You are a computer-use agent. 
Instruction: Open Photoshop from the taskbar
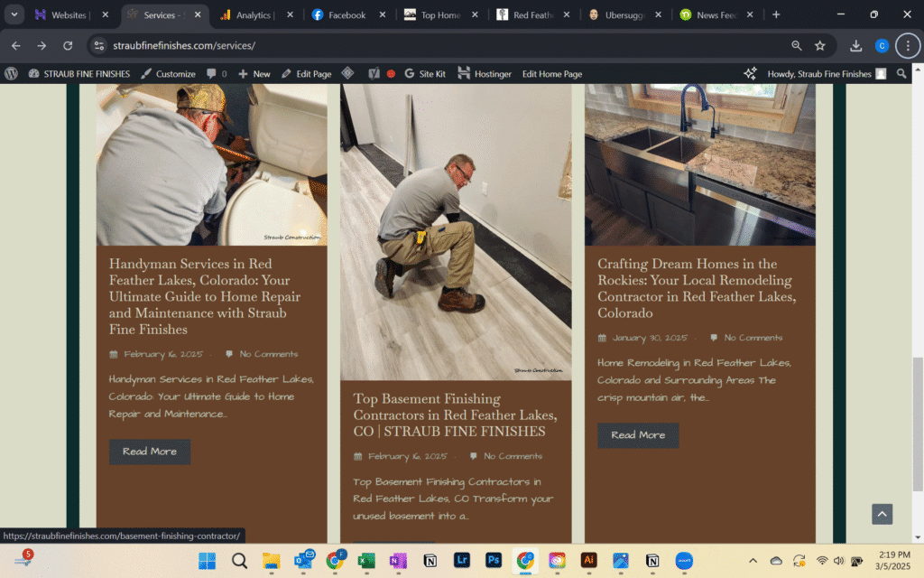click(494, 561)
